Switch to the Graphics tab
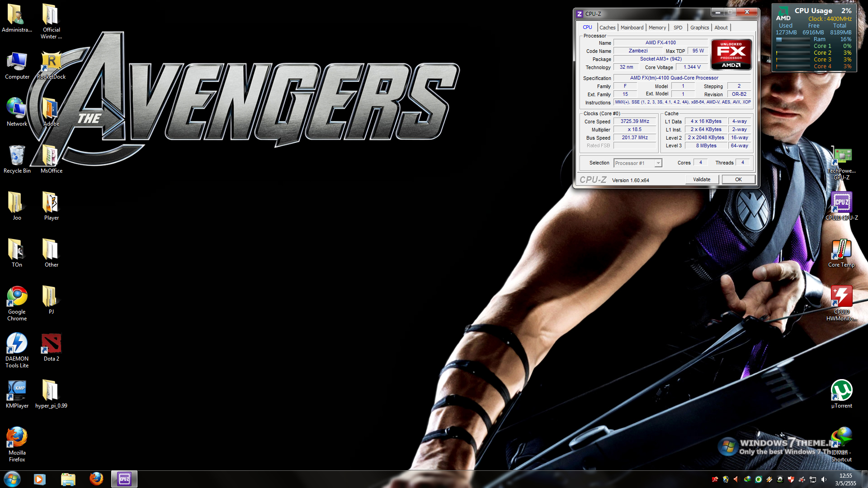This screenshot has width=868, height=488. pyautogui.click(x=699, y=28)
